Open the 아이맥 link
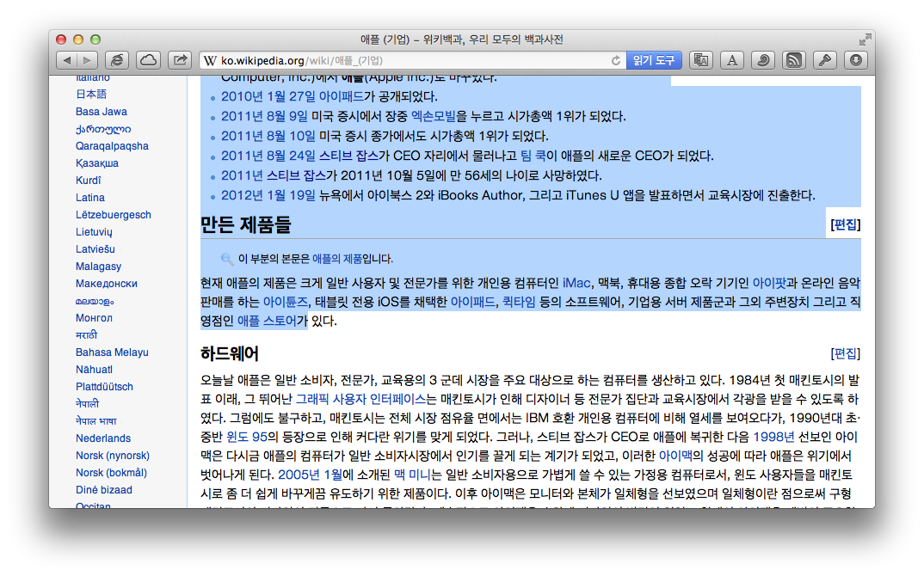924x576 pixels. pyautogui.click(x=675, y=456)
